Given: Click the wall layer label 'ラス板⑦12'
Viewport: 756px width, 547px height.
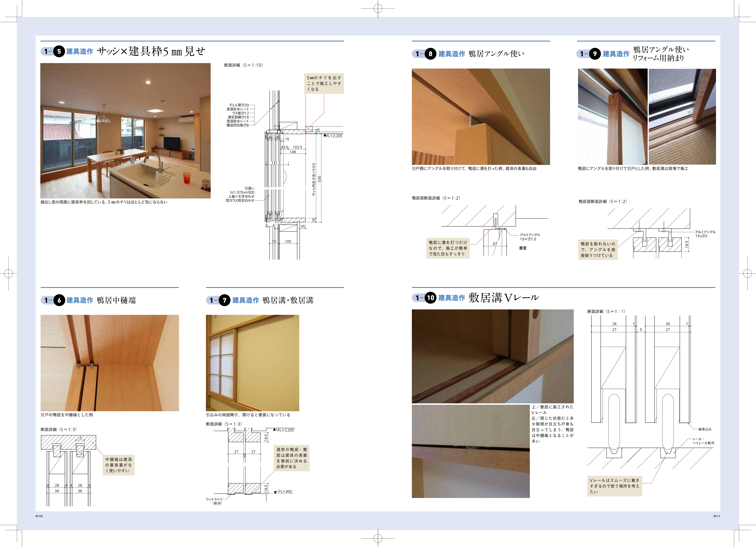Looking at the screenshot, I should click(240, 113).
